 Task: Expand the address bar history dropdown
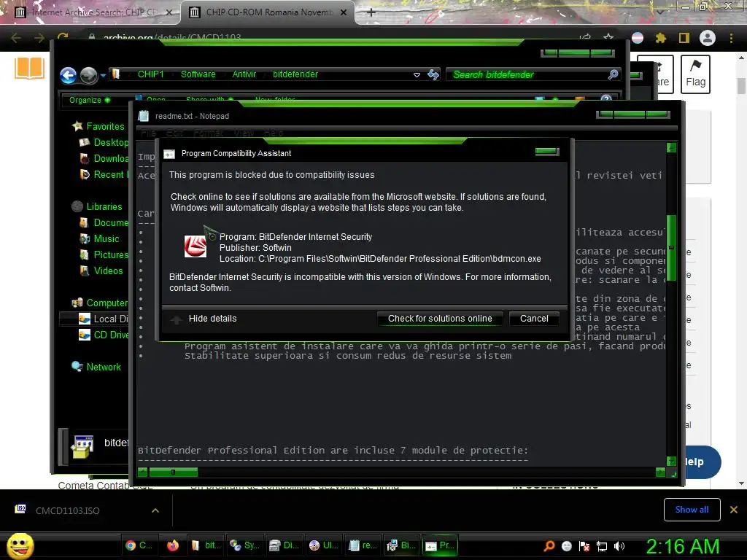coord(417,75)
